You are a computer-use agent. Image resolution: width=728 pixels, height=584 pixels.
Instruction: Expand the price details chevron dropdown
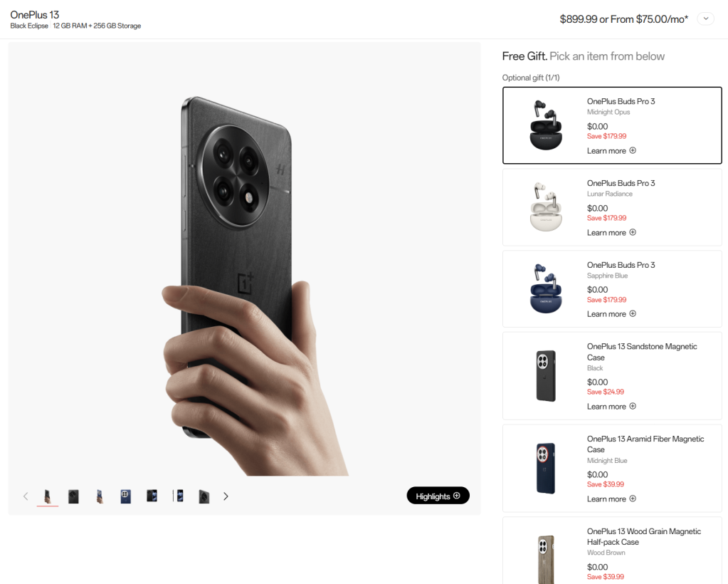[x=706, y=19]
